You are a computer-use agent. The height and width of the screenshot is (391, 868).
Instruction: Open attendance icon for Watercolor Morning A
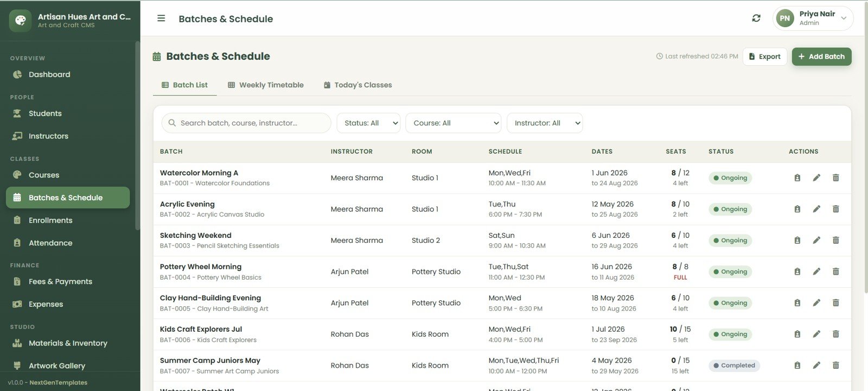(x=797, y=178)
